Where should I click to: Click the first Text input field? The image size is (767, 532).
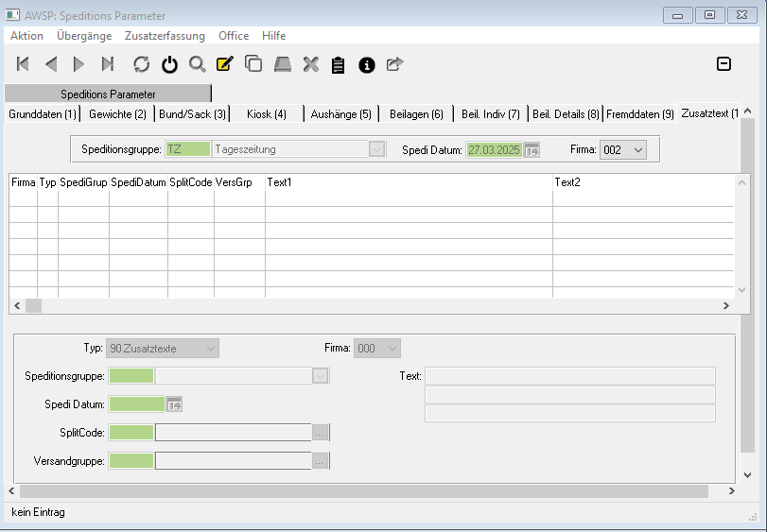tap(570, 375)
